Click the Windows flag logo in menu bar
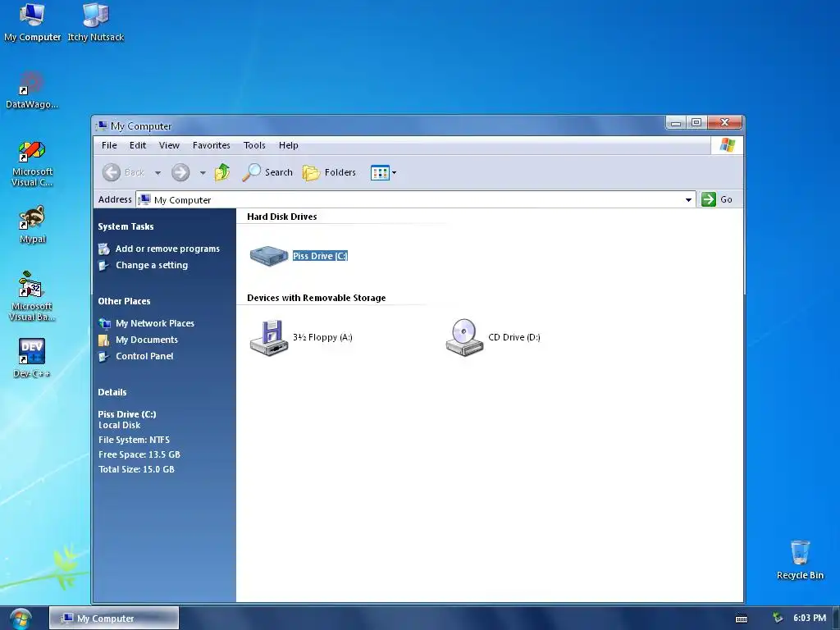The height and width of the screenshot is (630, 840). 728,145
